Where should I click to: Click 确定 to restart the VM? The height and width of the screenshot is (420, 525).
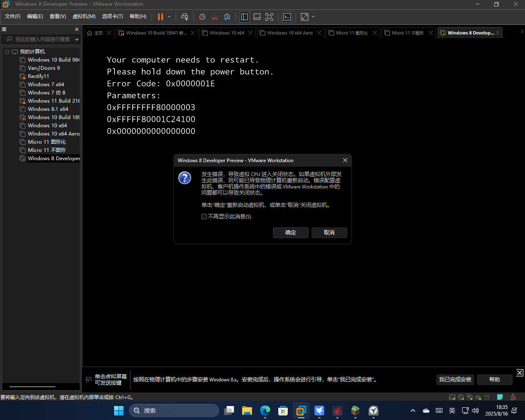tap(291, 232)
